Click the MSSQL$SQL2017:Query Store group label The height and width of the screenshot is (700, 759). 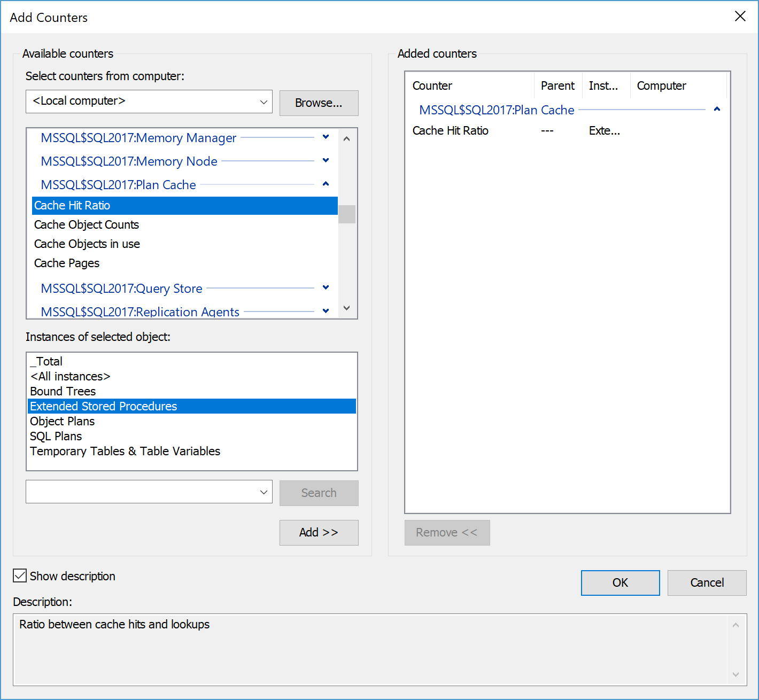[x=121, y=289]
